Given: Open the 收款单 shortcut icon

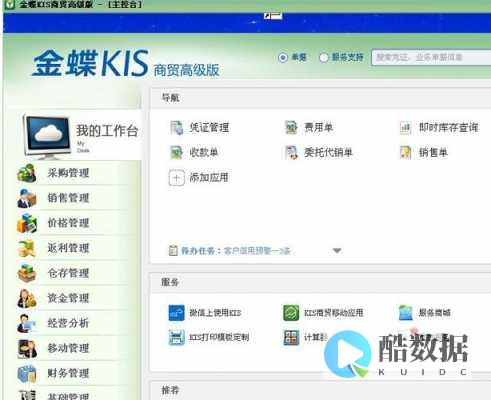Looking at the screenshot, I should coord(176,153).
